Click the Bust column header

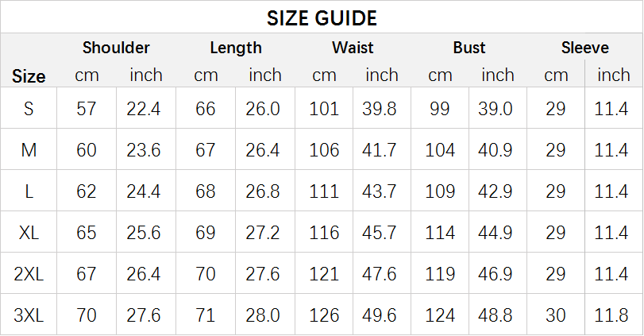point(469,48)
